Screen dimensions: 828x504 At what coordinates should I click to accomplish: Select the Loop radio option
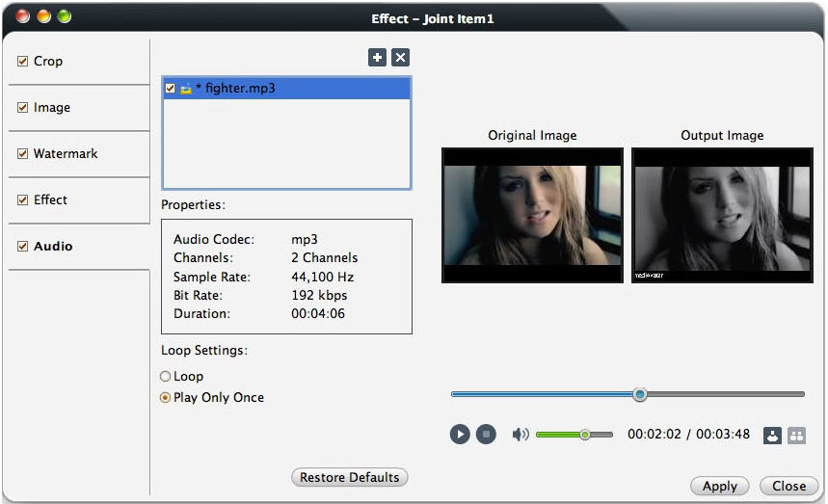pyautogui.click(x=165, y=376)
